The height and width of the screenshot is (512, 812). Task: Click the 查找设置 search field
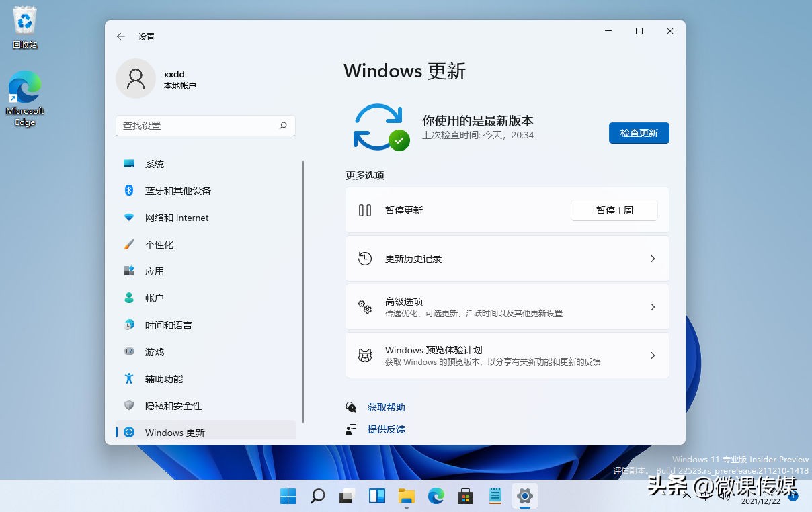pos(206,126)
